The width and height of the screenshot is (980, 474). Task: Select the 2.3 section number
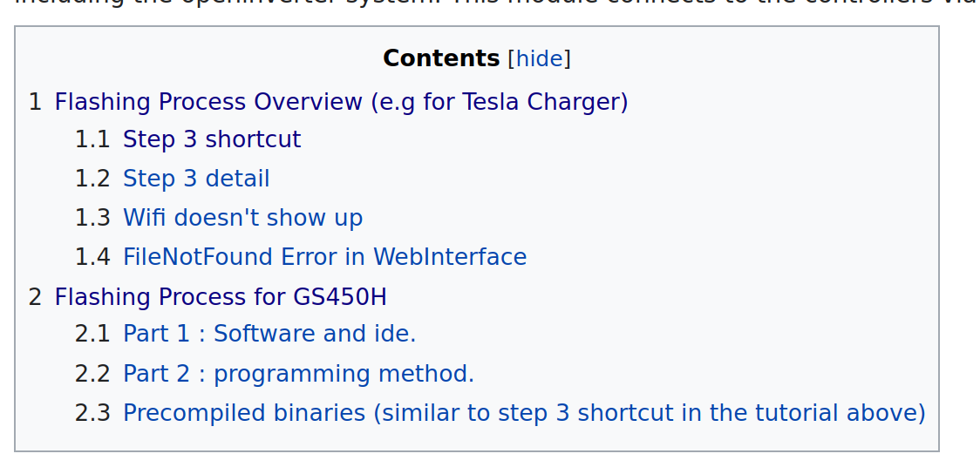(92, 414)
